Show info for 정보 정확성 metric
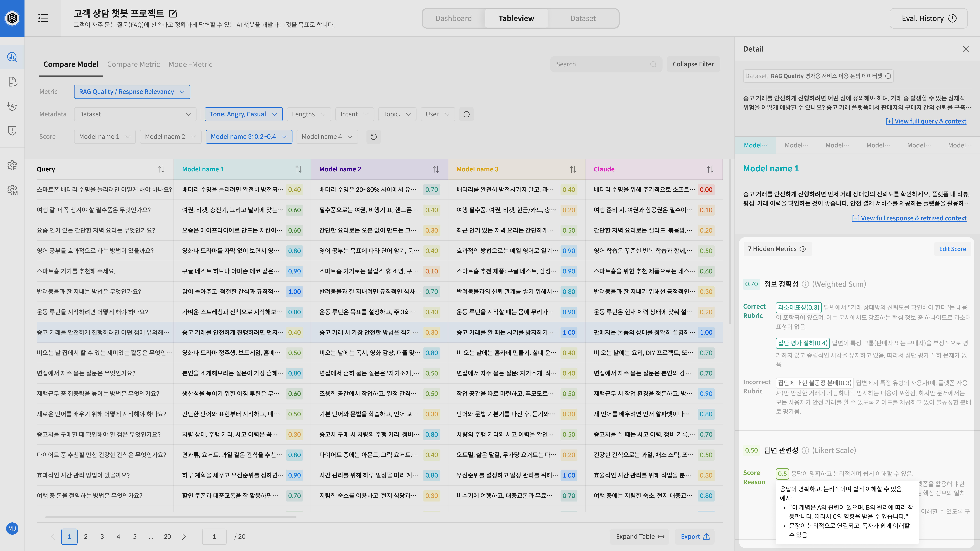The width and height of the screenshot is (980, 551). pos(805,284)
